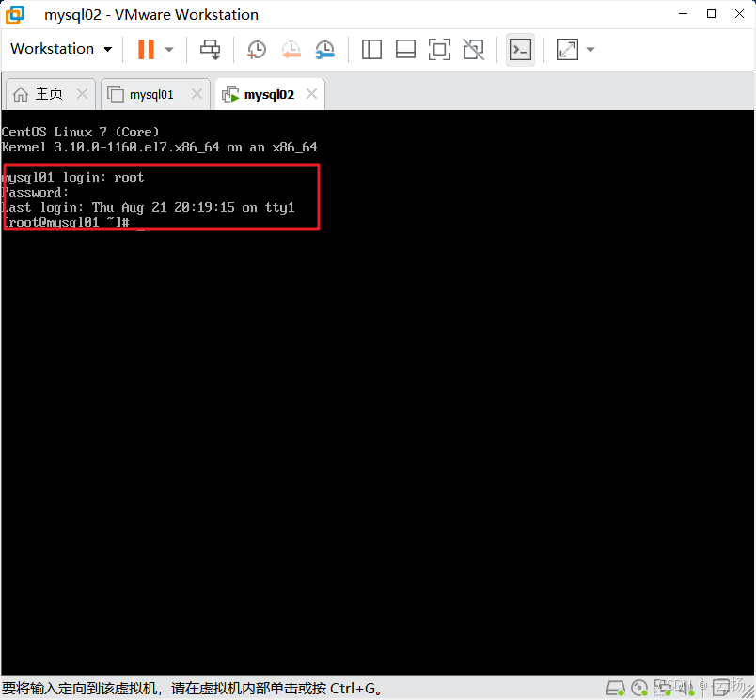Click the VM icon on mysql01 tab
The width and height of the screenshot is (756, 700).
pos(116,94)
